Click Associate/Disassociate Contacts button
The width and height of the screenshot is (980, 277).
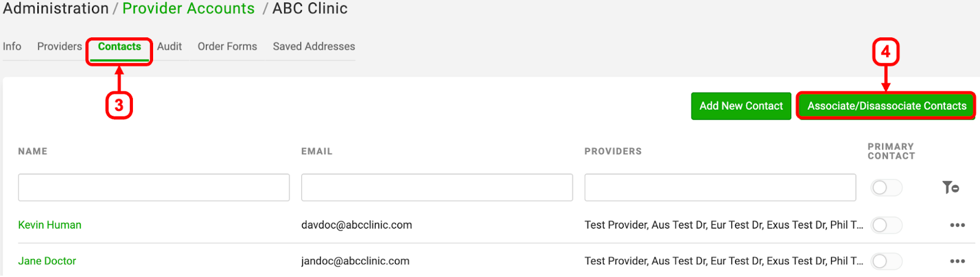886,106
